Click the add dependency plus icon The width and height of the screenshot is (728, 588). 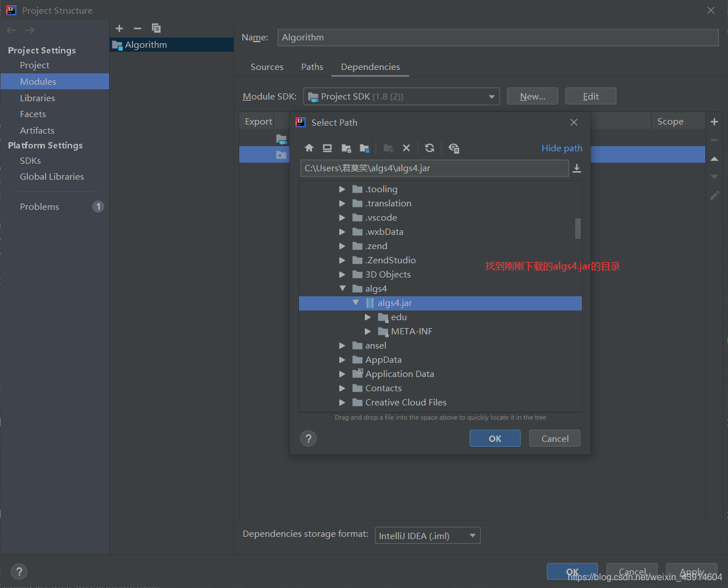pos(714,122)
